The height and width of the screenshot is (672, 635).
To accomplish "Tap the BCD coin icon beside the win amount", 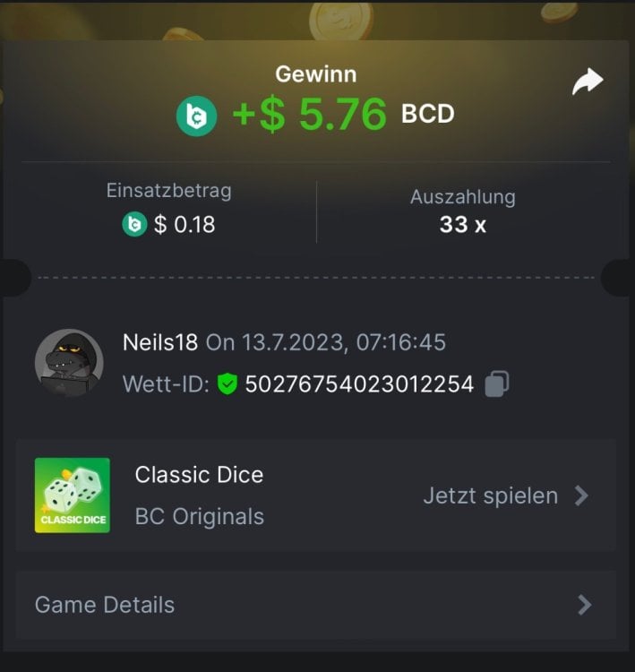I will tap(196, 116).
